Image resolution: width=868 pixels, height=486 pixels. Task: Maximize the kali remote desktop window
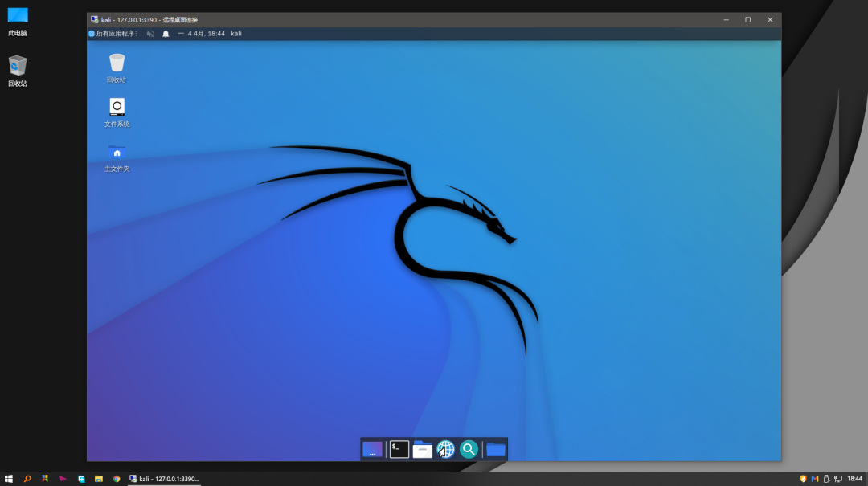[x=748, y=20]
